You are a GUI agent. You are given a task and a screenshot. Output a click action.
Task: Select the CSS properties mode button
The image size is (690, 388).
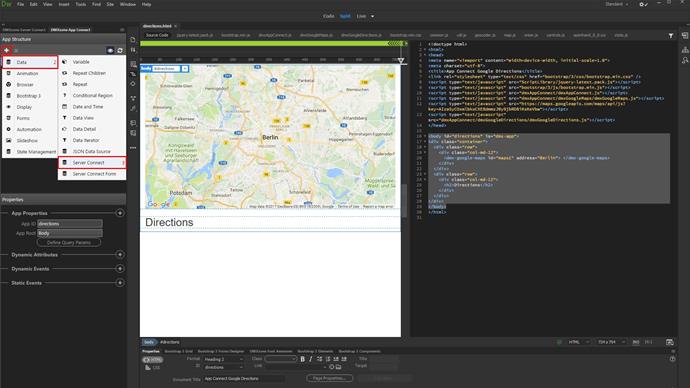pyautogui.click(x=153, y=367)
